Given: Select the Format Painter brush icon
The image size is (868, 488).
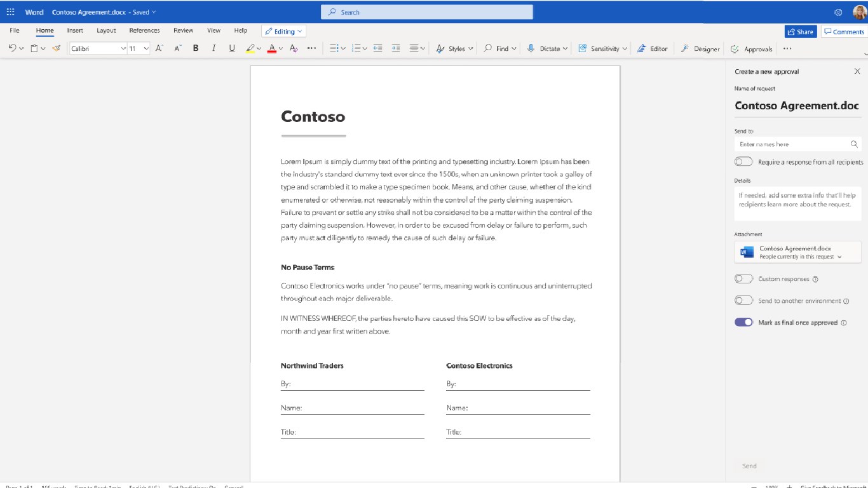Looking at the screenshot, I should (57, 48).
